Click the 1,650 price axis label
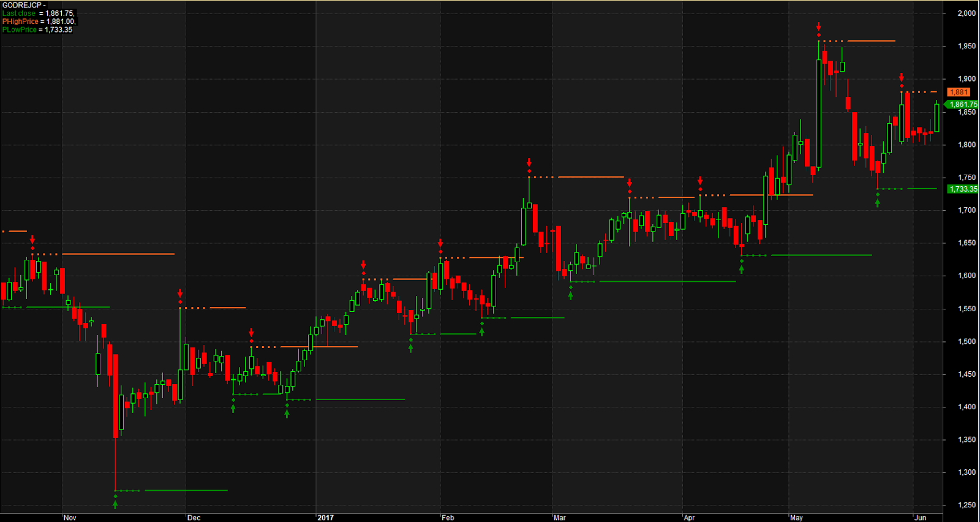The width and height of the screenshot is (980, 522). 967,243
